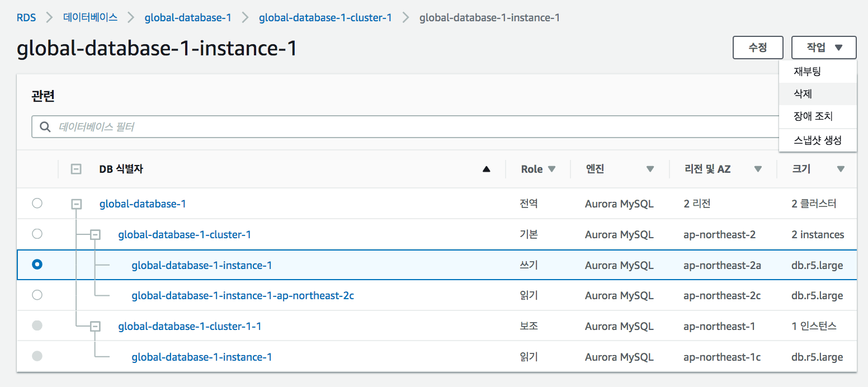The width and height of the screenshot is (868, 387).
Task: Select the global-database-1 radio button
Action: pos(37,204)
